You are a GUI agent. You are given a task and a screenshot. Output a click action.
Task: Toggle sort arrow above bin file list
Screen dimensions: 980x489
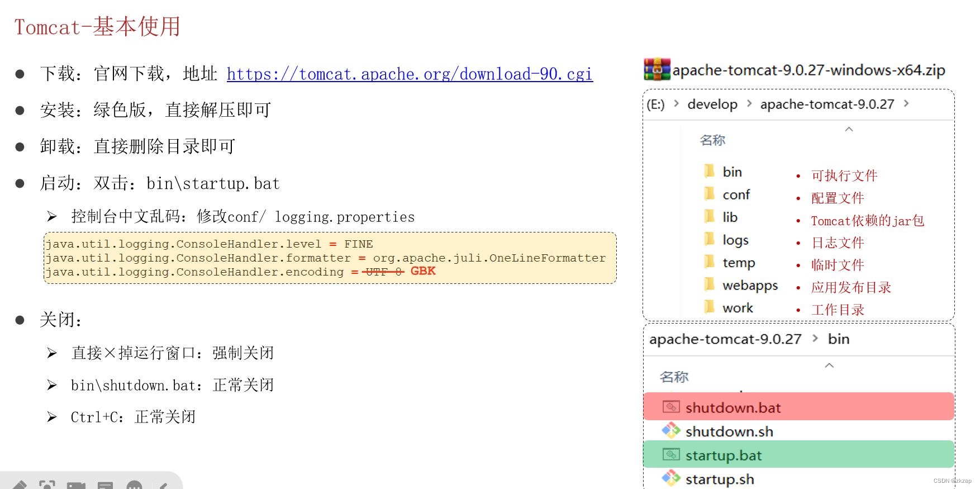pos(829,365)
